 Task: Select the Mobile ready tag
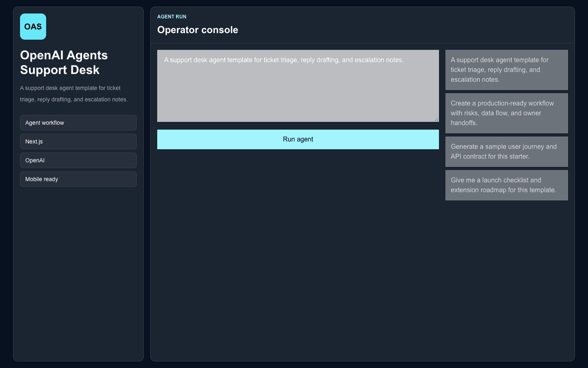click(x=78, y=179)
